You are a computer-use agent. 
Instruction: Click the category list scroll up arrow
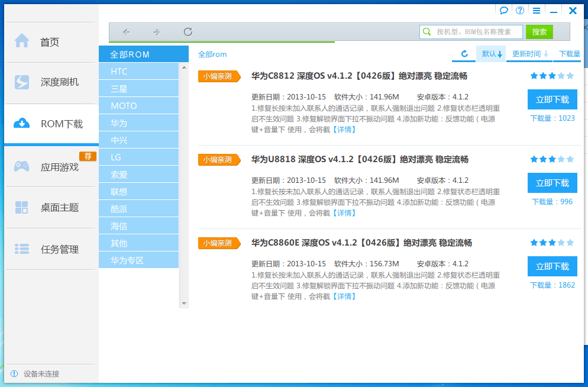coord(184,67)
